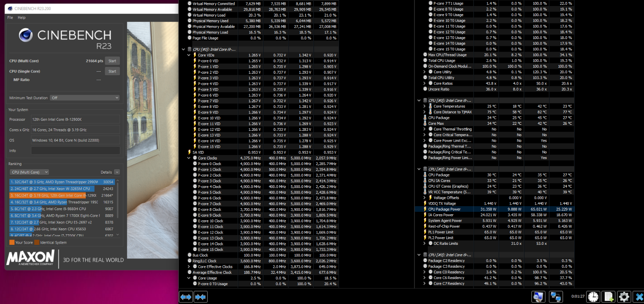Click the Identical System color swatch
Viewport: 644px width, 304px height.
37,242
